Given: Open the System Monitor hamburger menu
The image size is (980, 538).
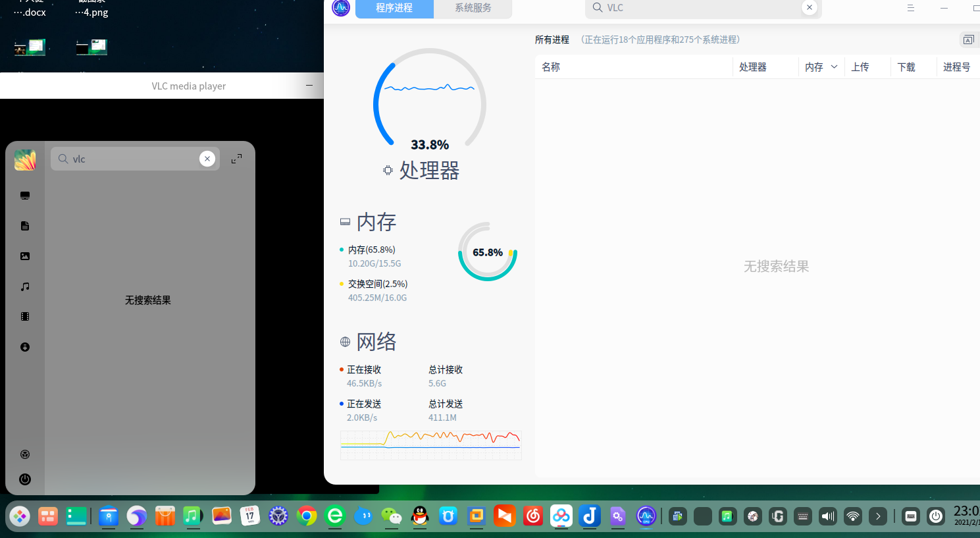Looking at the screenshot, I should pyautogui.click(x=911, y=8).
